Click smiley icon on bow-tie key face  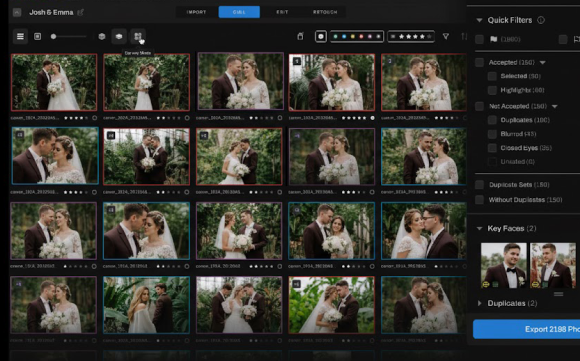[485, 284]
